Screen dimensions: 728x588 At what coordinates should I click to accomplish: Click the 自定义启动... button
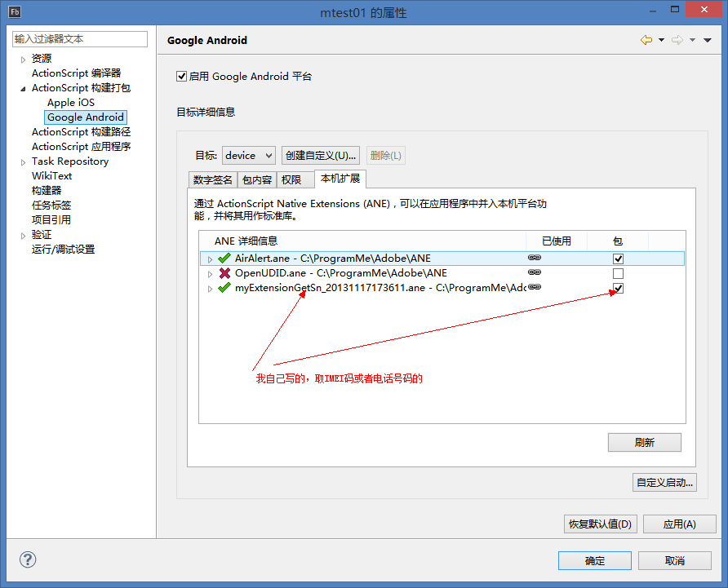tap(664, 483)
